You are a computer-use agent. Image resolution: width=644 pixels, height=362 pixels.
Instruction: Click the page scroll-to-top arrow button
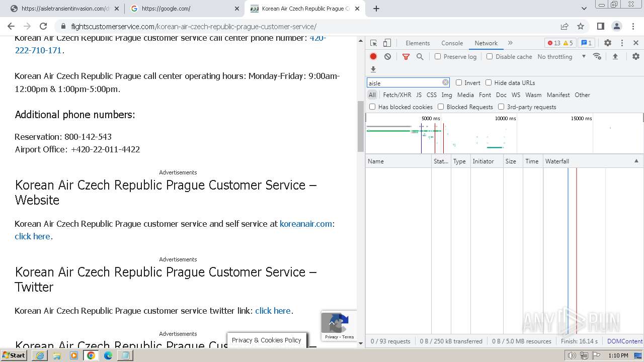pyautogui.click(x=332, y=323)
